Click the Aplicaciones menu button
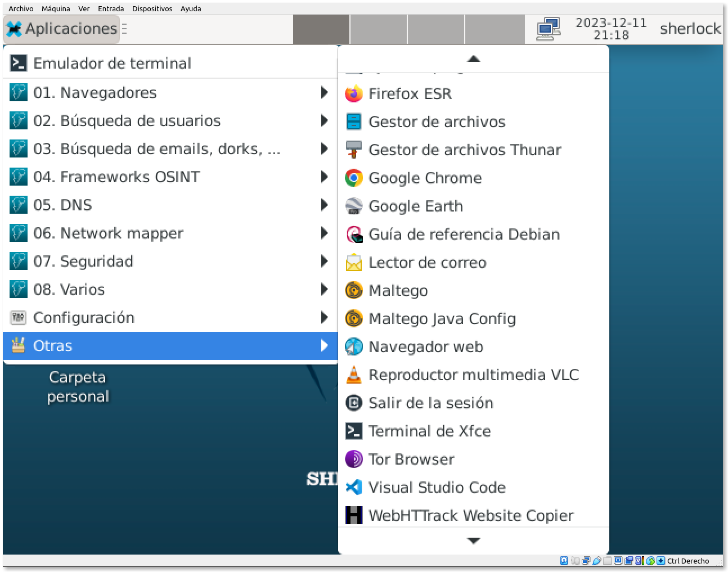The image size is (728, 572). (62, 29)
